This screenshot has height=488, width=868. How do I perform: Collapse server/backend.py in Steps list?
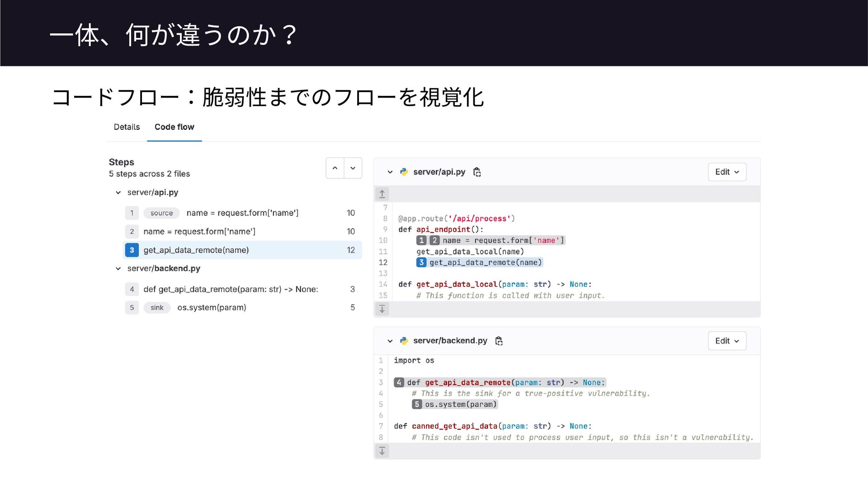click(118, 268)
